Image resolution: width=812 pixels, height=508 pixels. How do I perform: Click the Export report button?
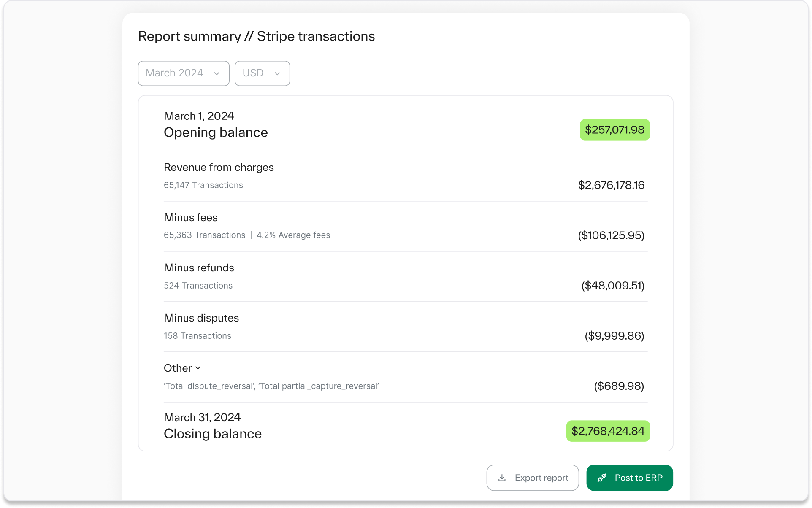pos(532,478)
